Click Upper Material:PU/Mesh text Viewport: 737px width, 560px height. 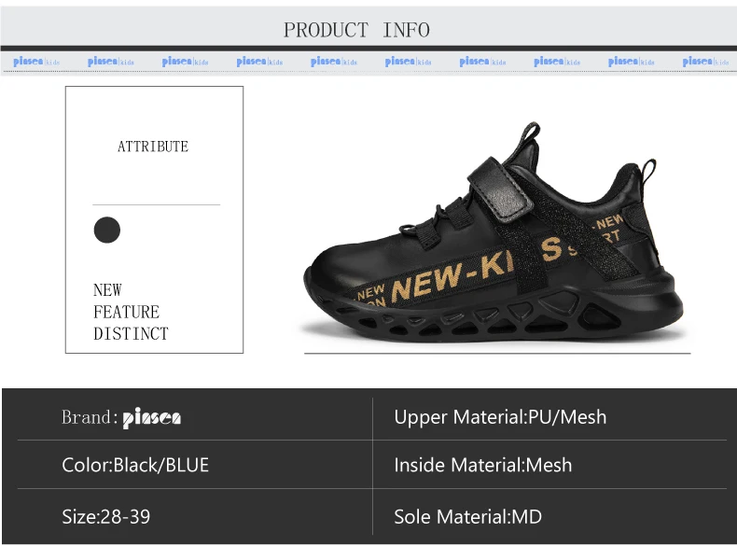coord(500,417)
